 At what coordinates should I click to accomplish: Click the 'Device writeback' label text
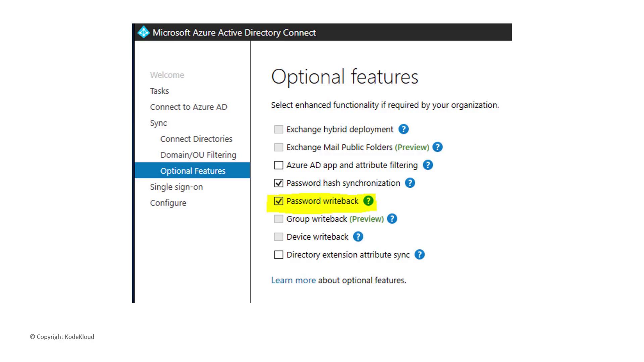pos(317,237)
